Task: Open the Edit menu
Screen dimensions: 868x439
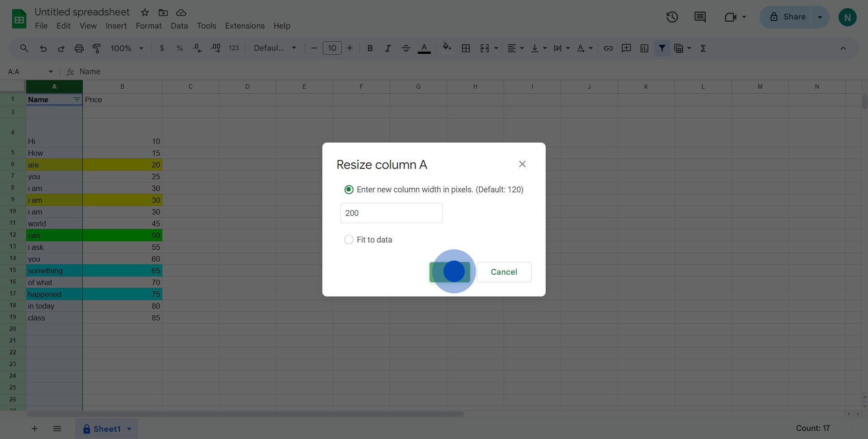Action: click(x=63, y=26)
